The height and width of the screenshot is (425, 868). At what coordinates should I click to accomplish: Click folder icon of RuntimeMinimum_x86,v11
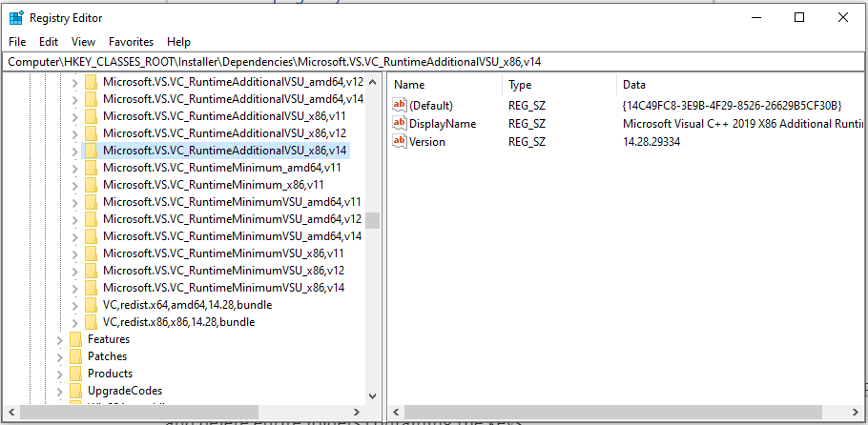click(91, 185)
